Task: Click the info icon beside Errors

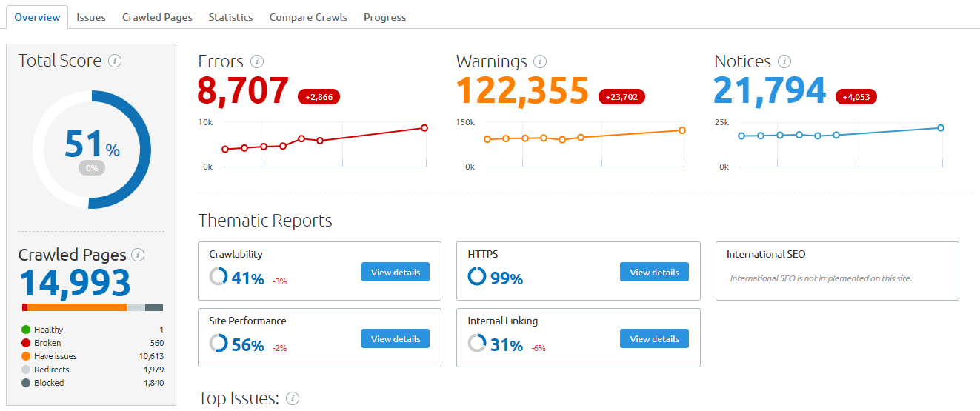Action: click(x=257, y=61)
